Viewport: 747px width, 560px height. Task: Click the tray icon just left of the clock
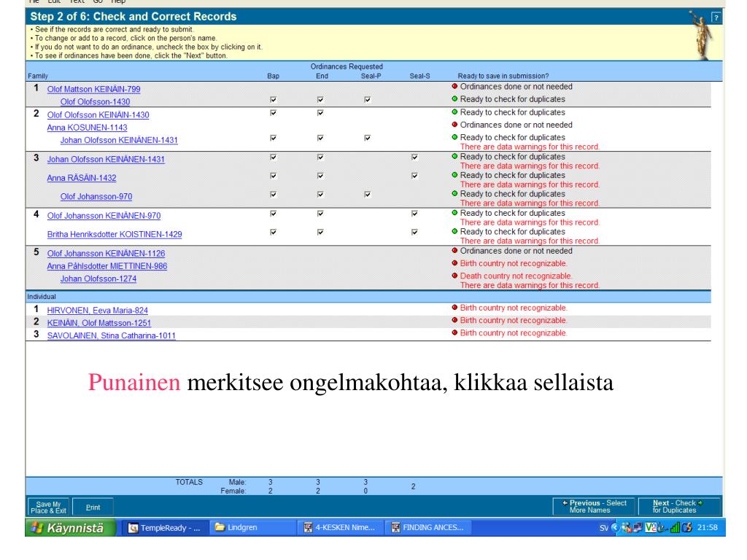pos(687,528)
